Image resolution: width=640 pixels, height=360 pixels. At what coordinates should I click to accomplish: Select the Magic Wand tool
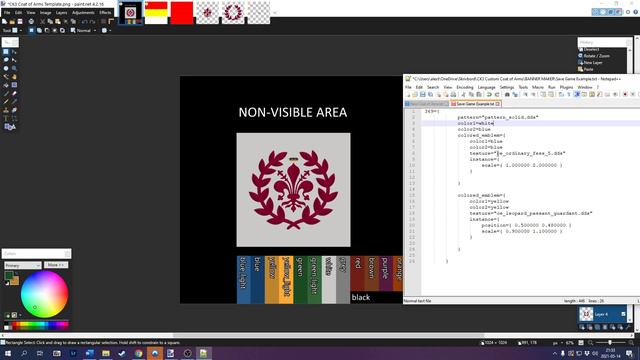click(6, 77)
